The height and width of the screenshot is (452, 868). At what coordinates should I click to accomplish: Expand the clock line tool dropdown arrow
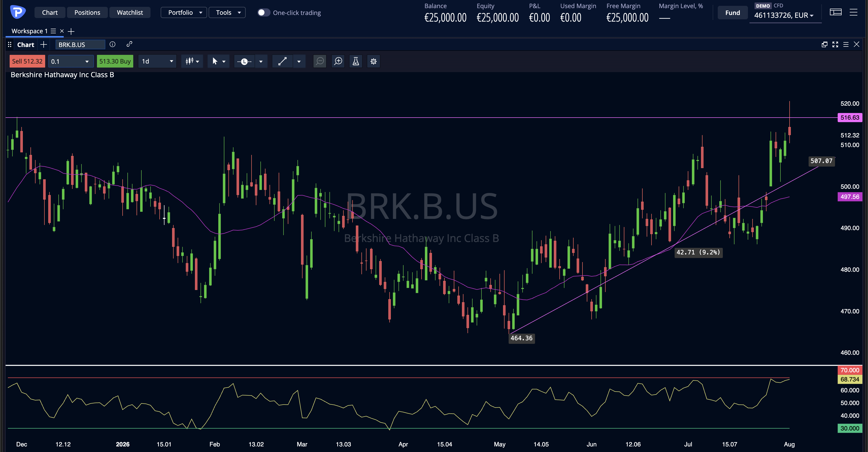tap(261, 62)
